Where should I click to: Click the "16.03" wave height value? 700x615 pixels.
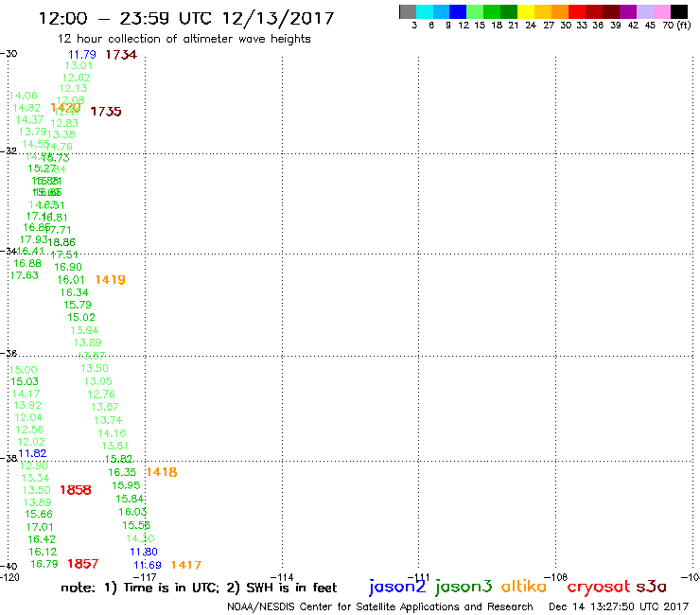click(x=132, y=512)
